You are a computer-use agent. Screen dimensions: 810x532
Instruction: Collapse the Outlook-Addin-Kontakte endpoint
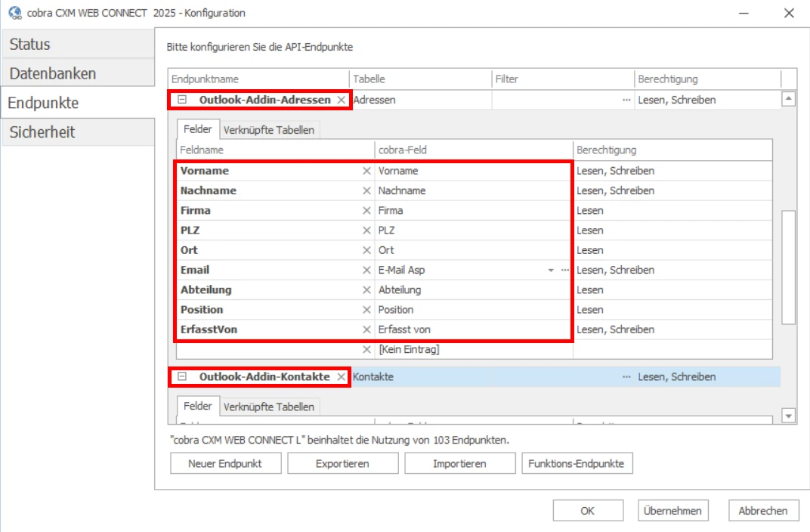pos(182,376)
